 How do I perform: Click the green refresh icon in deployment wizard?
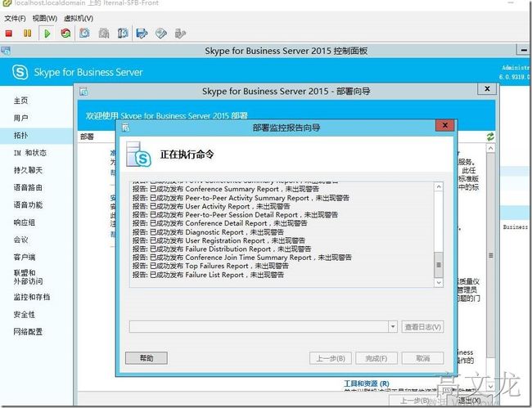490,137
